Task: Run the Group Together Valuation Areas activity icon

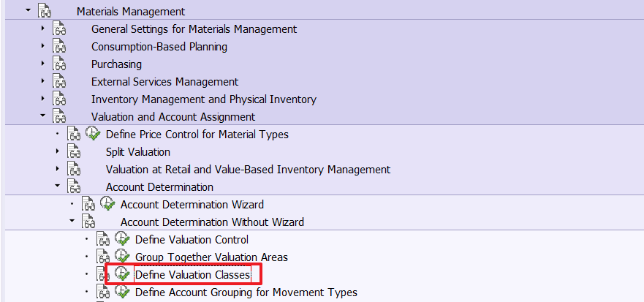Action: [x=122, y=257]
